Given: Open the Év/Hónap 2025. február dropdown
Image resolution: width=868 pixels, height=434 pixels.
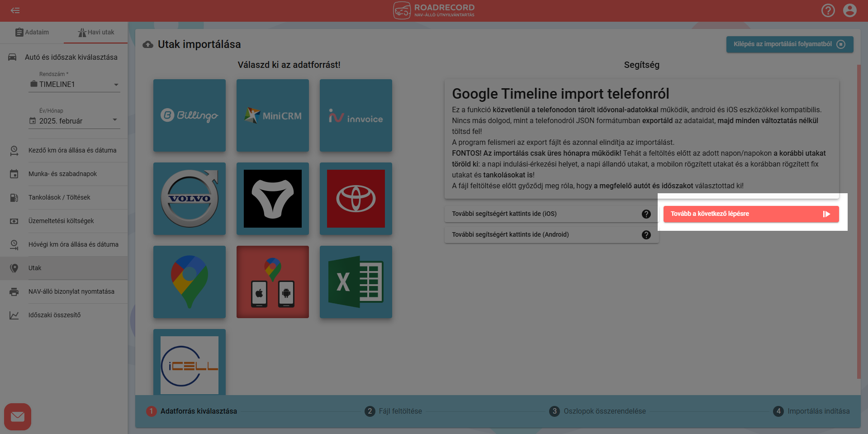Looking at the screenshot, I should (74, 121).
